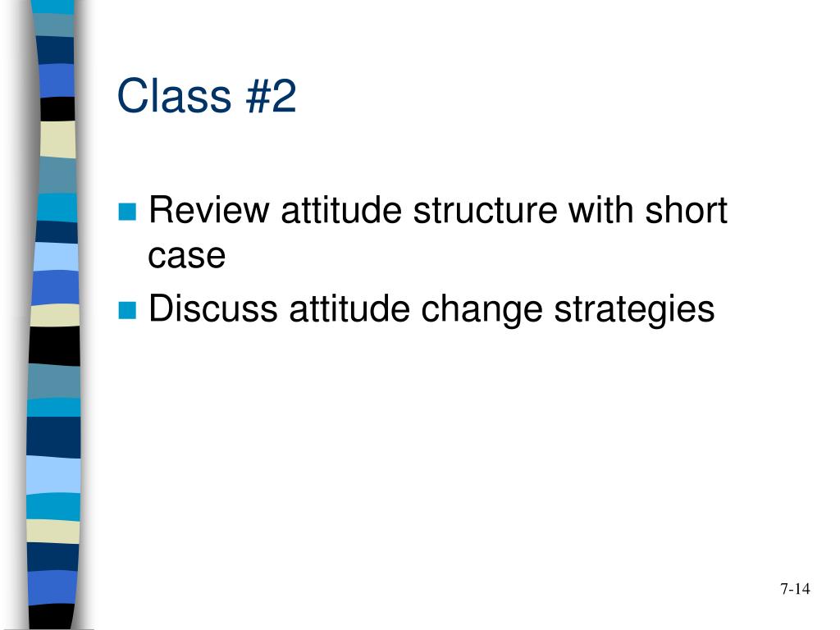Click the word Review in first bullet
Viewport: 840px width, 630px height.
pos(208,209)
